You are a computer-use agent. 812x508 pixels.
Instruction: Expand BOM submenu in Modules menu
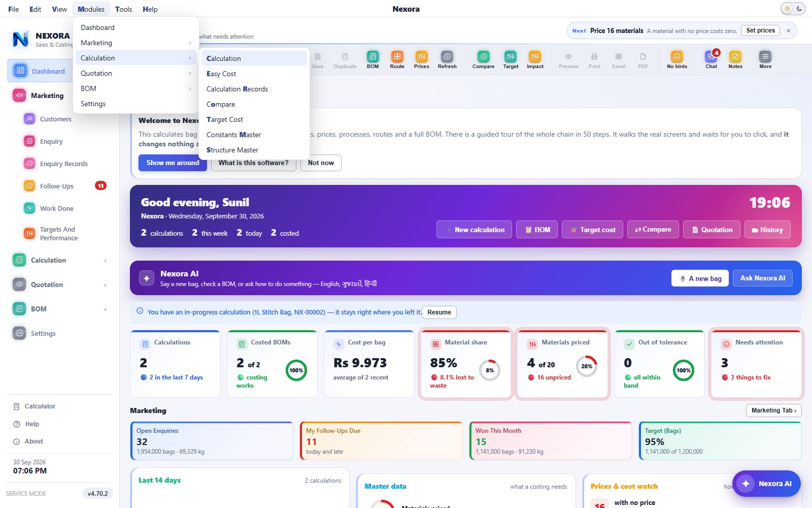click(x=136, y=88)
